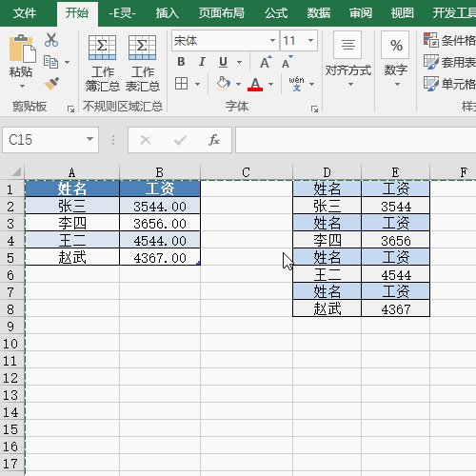476x476 pixels.
Task: Switch to the -E灵- tab
Action: pos(122,13)
